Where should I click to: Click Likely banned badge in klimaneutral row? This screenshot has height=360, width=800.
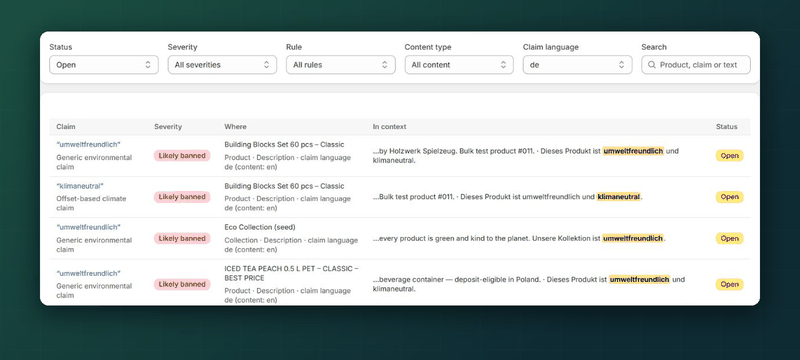182,197
